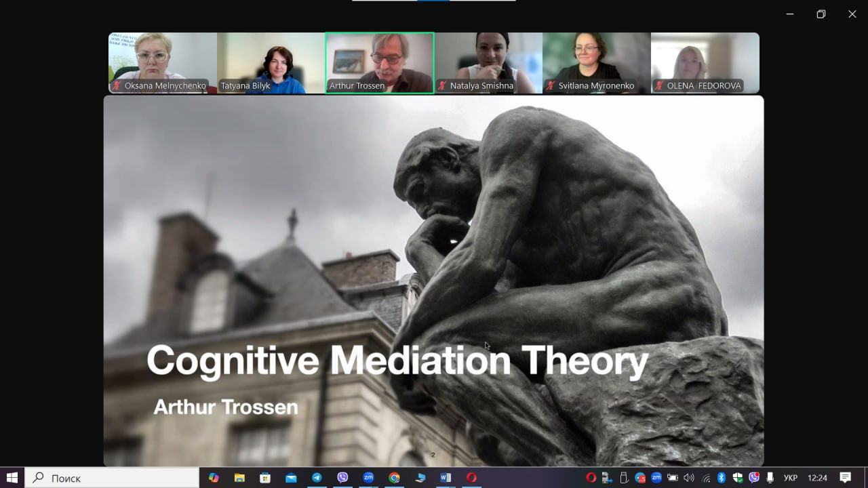The height and width of the screenshot is (488, 868).
Task: Open Opera browser from the taskbar
Action: click(x=471, y=478)
